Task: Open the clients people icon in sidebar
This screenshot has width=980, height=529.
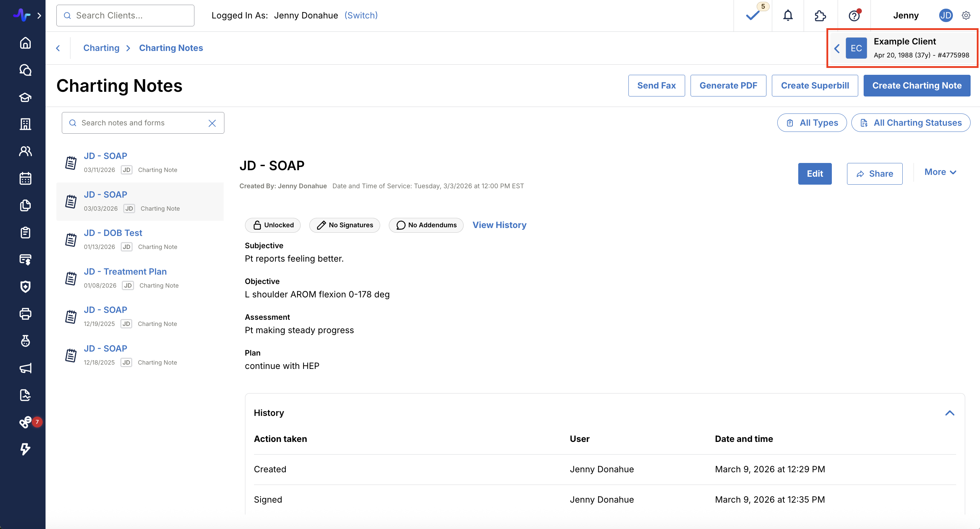Action: (x=25, y=151)
